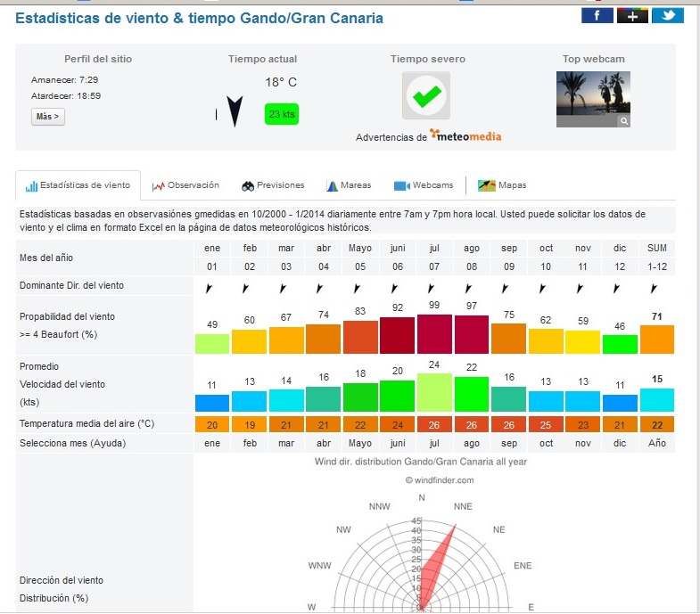Click the 49% wind probability bar for January

pyautogui.click(x=212, y=344)
